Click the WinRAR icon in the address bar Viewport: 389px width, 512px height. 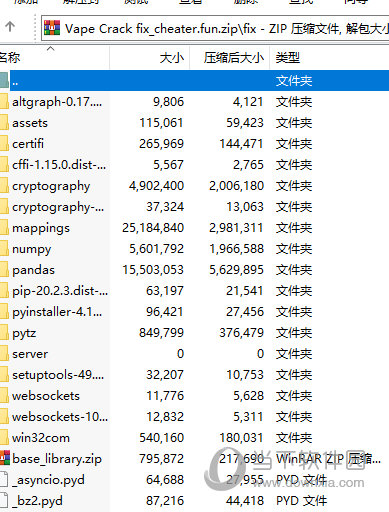(52, 28)
